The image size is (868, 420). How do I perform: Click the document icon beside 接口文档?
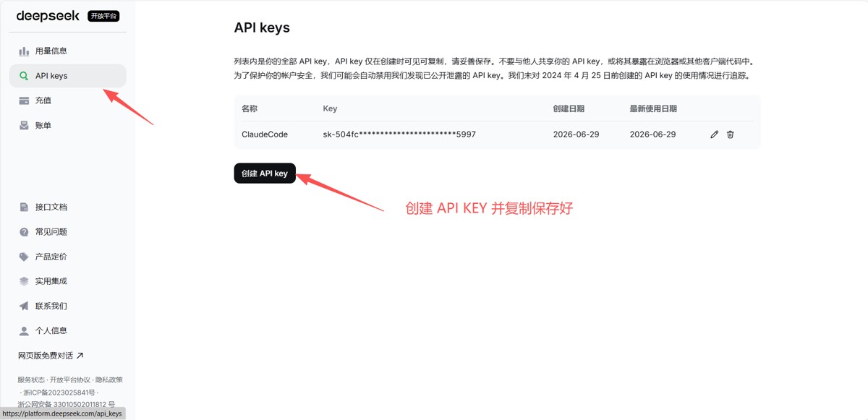[x=24, y=207]
